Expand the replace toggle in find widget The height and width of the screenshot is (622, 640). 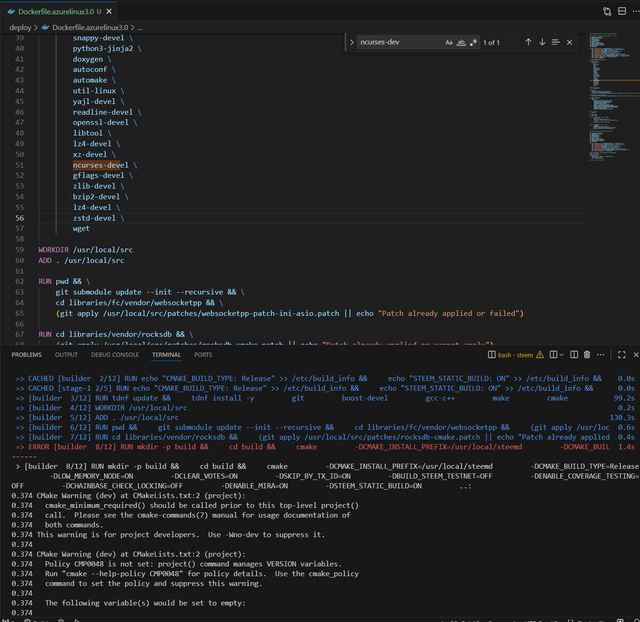pos(351,42)
